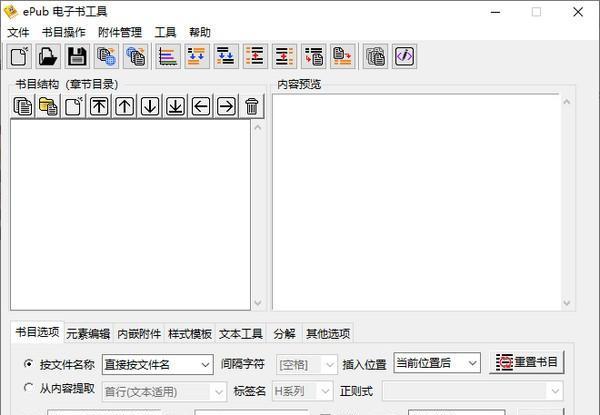
Task: Click the 内容预览 group label
Action: tap(299, 84)
